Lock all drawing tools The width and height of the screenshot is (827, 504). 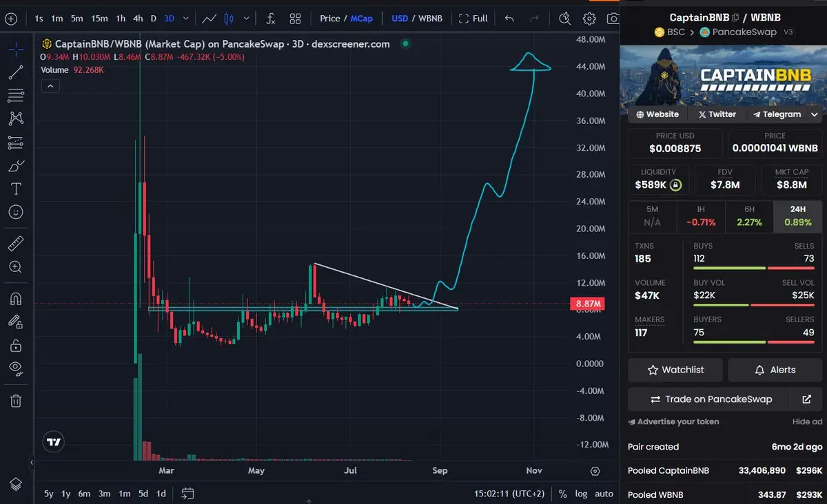(16, 345)
